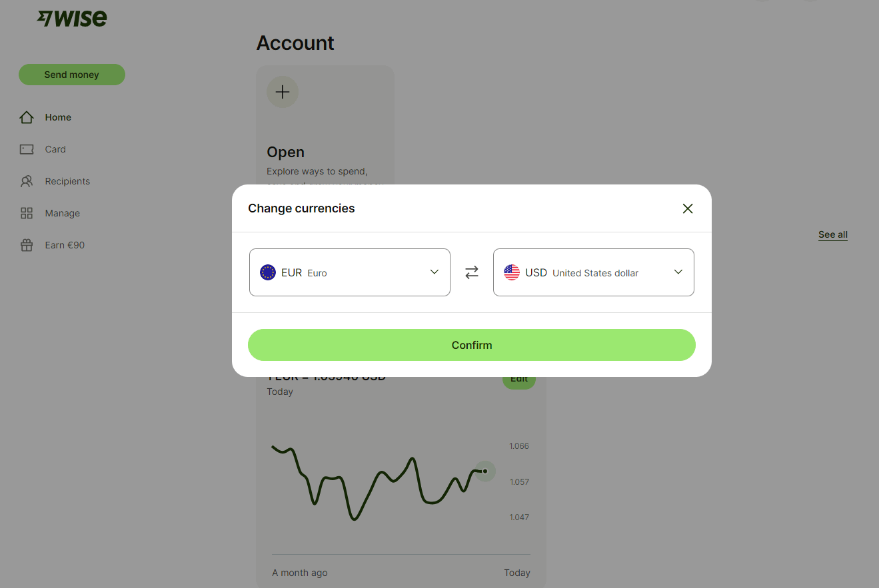This screenshot has width=879, height=588.
Task: Click the plus icon on Open card
Action: [283, 92]
